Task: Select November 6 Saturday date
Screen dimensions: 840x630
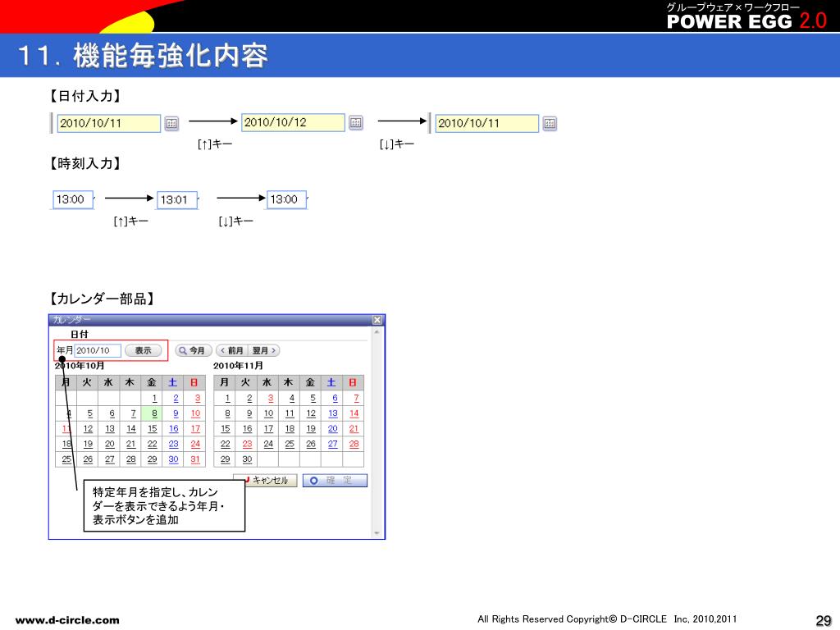Action: (x=335, y=398)
